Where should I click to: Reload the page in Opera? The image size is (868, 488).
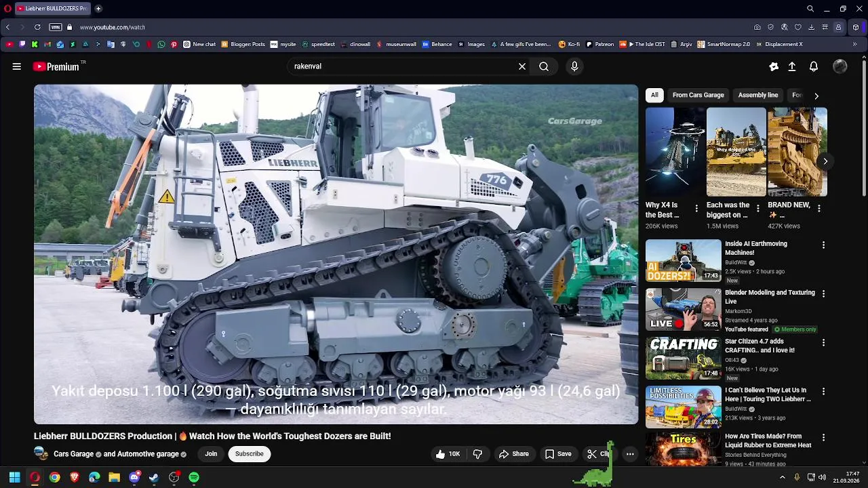point(37,27)
